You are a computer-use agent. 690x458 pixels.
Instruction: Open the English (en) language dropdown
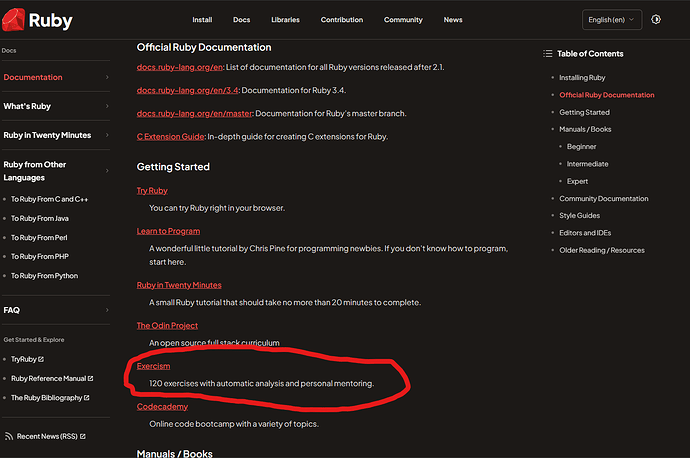pyautogui.click(x=612, y=20)
